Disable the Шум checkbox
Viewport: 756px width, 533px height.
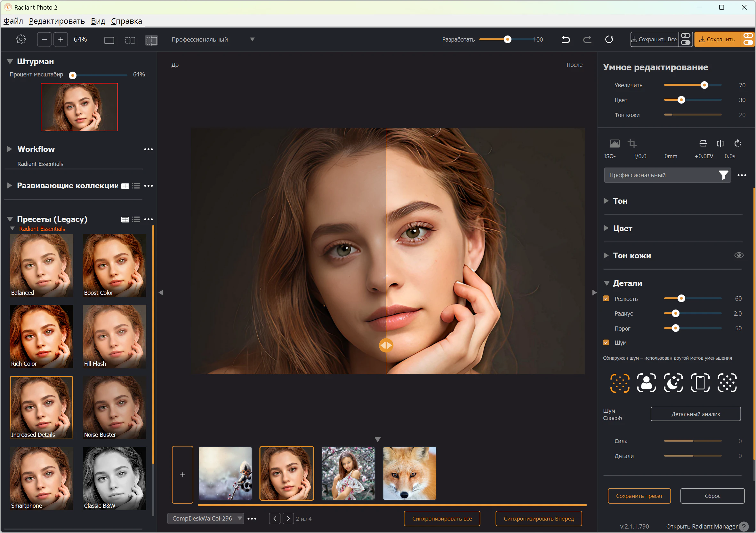click(x=606, y=342)
